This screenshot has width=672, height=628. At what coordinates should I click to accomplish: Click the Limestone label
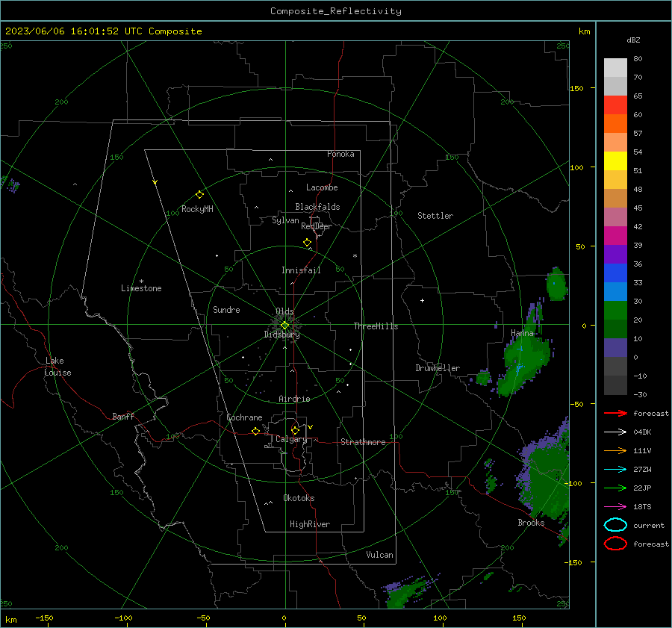coord(141,288)
